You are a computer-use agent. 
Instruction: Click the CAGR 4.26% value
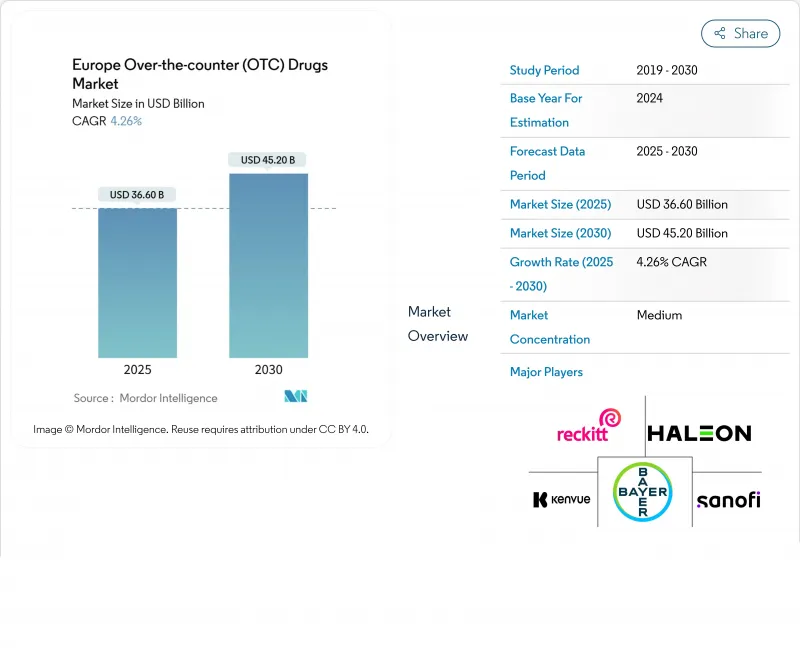pos(125,121)
